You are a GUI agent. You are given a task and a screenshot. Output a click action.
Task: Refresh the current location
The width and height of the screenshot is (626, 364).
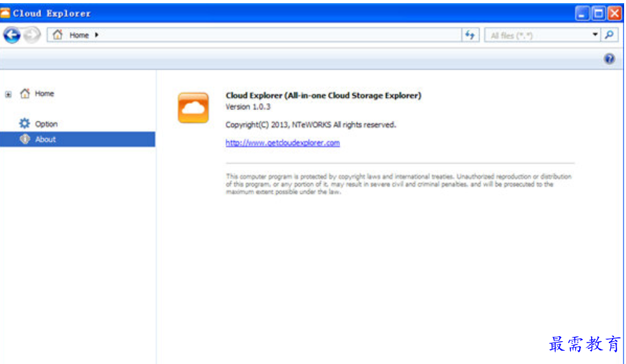click(x=470, y=35)
